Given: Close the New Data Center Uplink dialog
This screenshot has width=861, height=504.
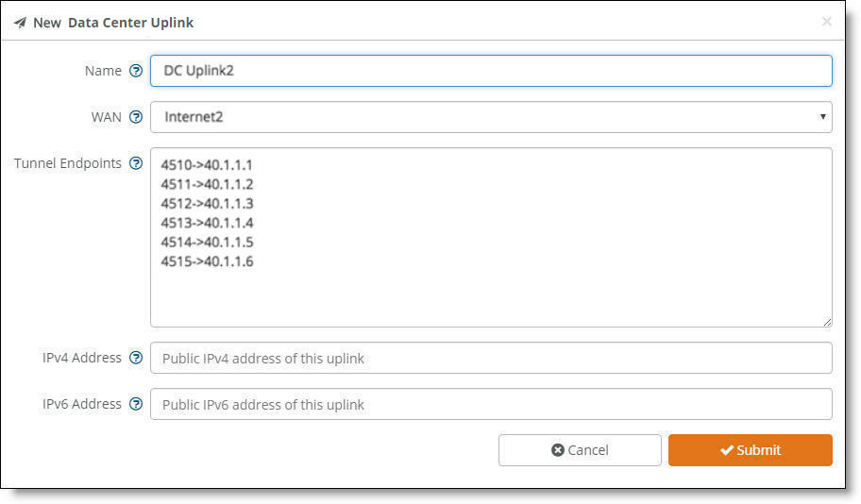Looking at the screenshot, I should click(x=826, y=22).
